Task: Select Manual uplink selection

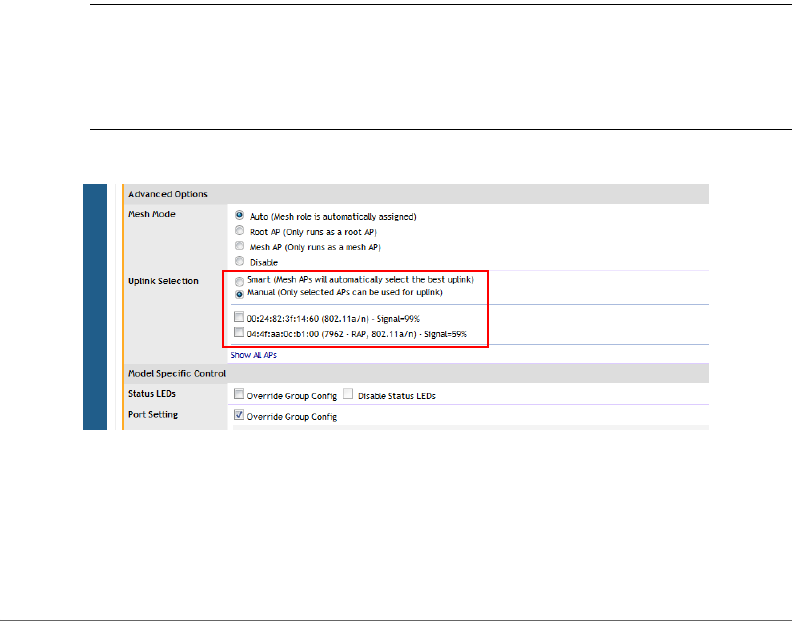Action: click(x=239, y=294)
